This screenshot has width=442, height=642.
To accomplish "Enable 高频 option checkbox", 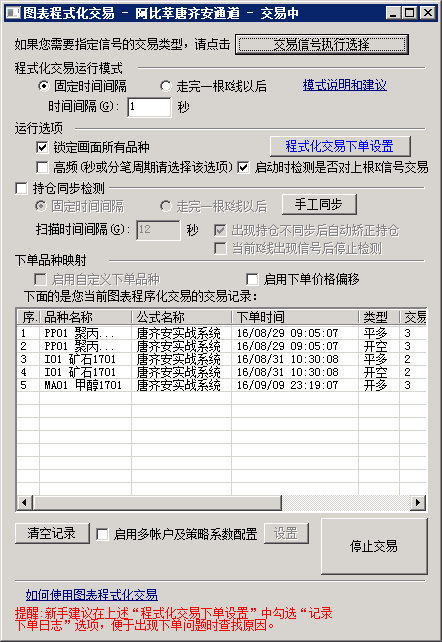I will click(x=42, y=167).
